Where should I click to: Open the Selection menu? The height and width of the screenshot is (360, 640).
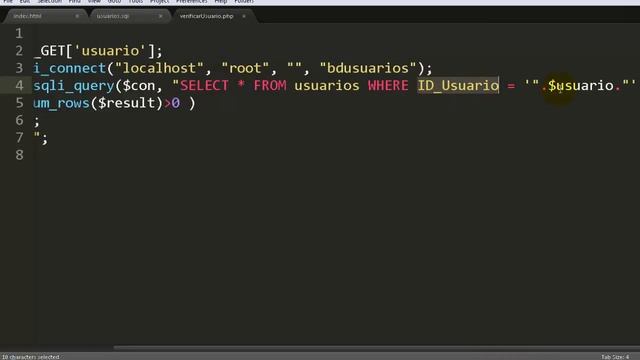point(49,2)
